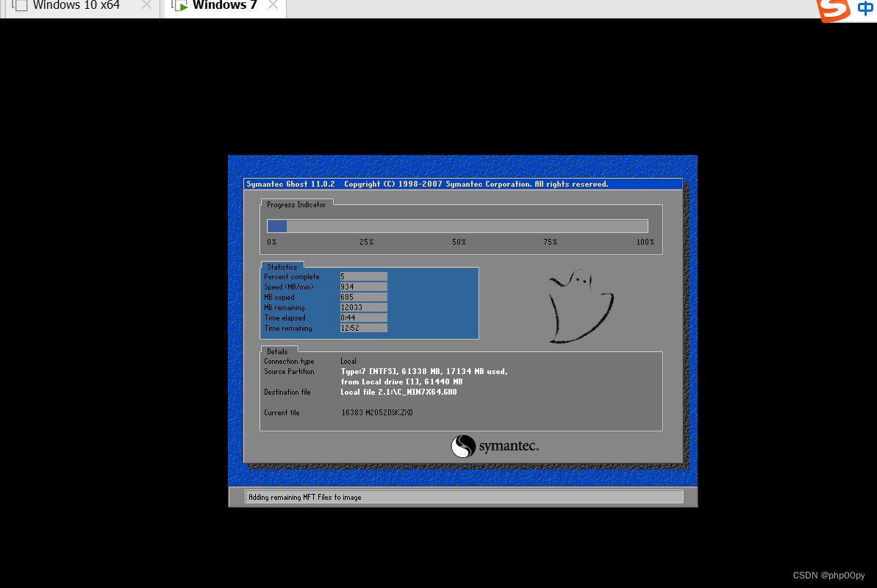Viewport: 877px width, 588px height.
Task: Click the Sogou input method icon
Action: (834, 10)
